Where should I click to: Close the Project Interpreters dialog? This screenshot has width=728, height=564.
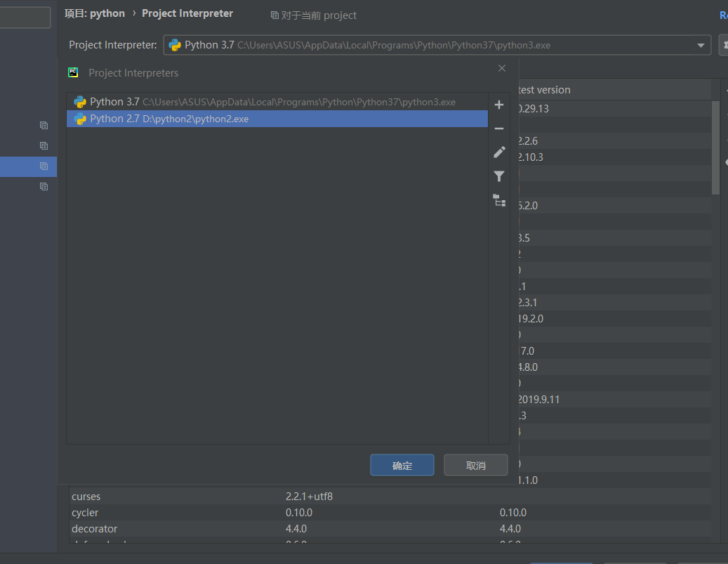(501, 68)
